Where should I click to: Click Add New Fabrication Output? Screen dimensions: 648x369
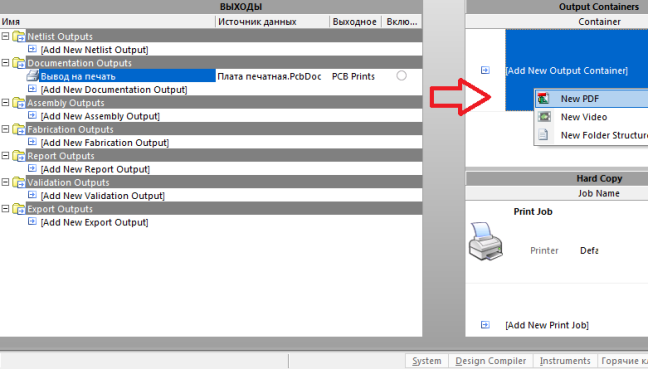pyautogui.click(x=105, y=143)
